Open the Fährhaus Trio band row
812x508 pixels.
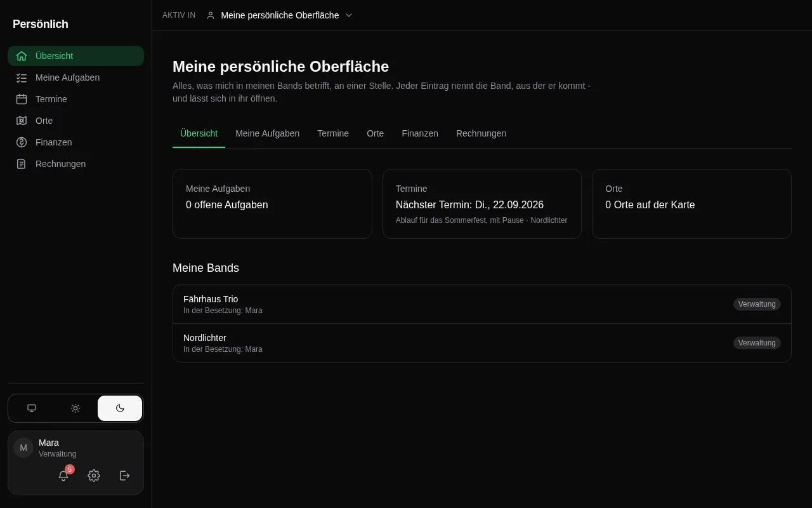pos(482,304)
